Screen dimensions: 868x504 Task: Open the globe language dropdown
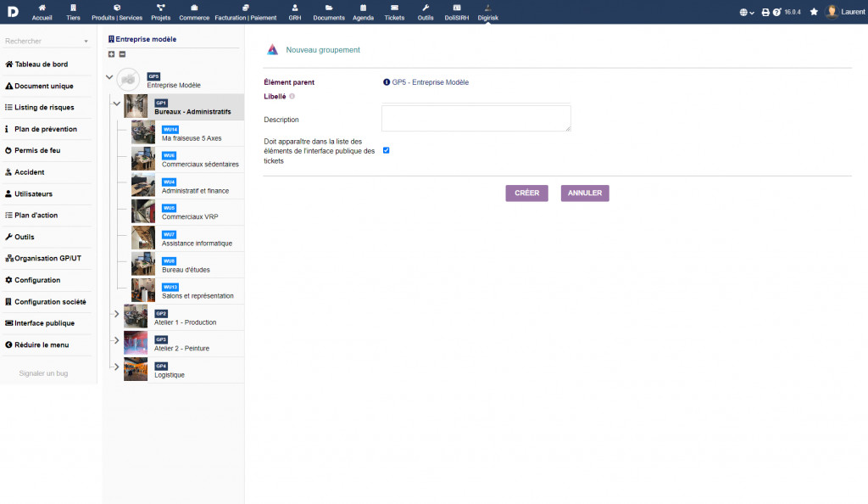(x=747, y=12)
